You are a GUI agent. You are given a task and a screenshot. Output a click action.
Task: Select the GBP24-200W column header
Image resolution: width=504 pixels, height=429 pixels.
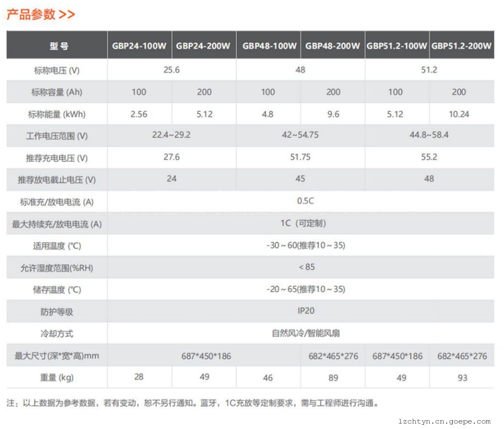tap(203, 45)
